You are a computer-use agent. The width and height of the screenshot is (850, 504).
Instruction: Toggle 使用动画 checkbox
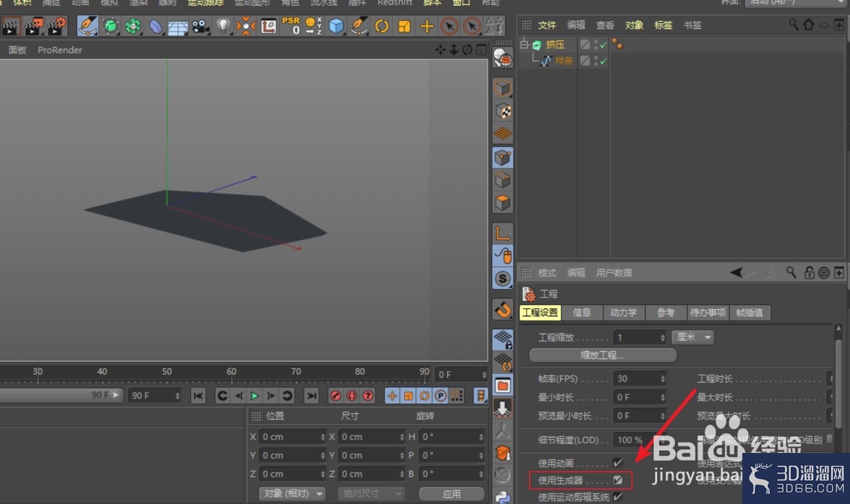tap(617, 463)
